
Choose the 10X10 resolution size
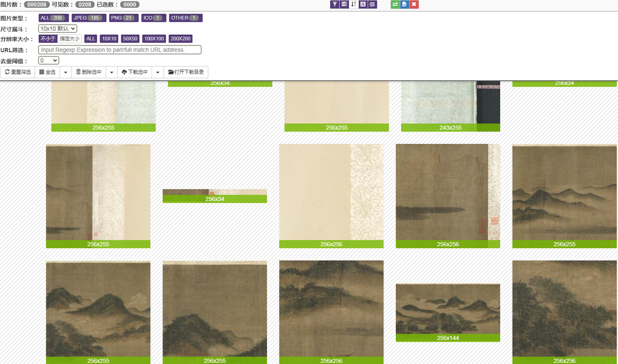(109, 39)
